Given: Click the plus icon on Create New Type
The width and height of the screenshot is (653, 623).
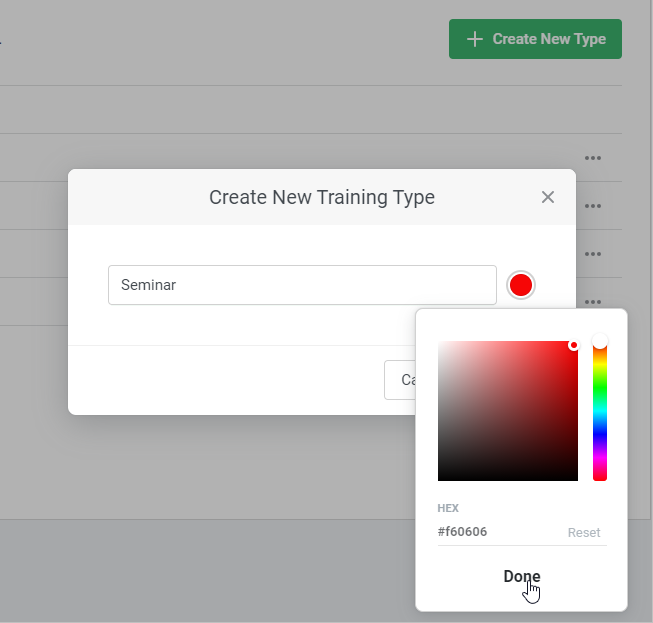Looking at the screenshot, I should tap(475, 39).
